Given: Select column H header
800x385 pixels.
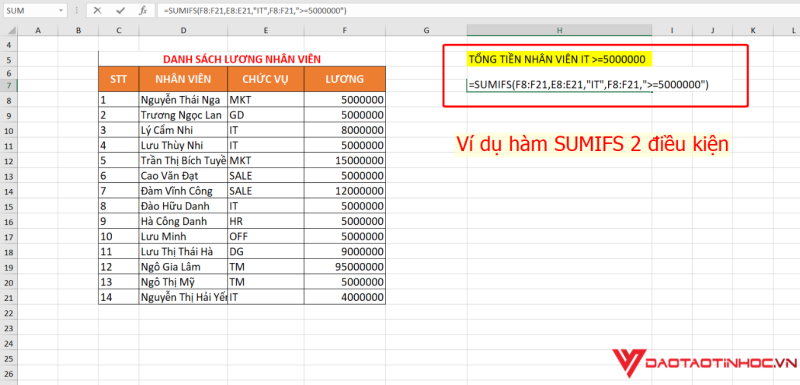Looking at the screenshot, I should coord(559,31).
